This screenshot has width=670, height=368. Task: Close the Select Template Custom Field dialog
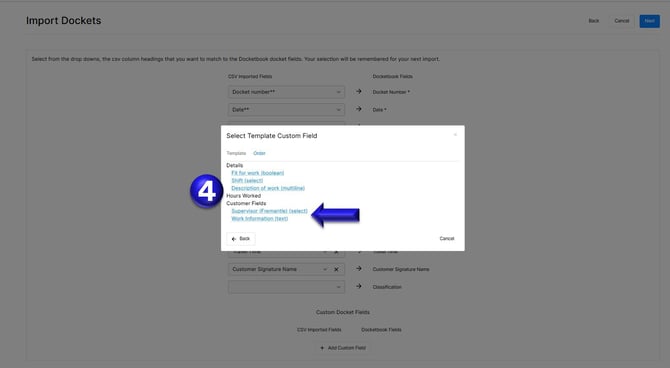coord(455,135)
